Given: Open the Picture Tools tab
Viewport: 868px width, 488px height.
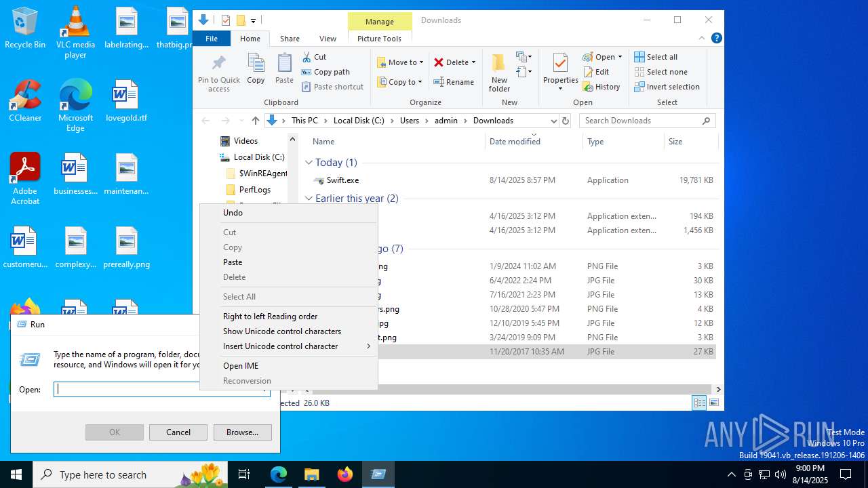Looking at the screenshot, I should [x=379, y=39].
